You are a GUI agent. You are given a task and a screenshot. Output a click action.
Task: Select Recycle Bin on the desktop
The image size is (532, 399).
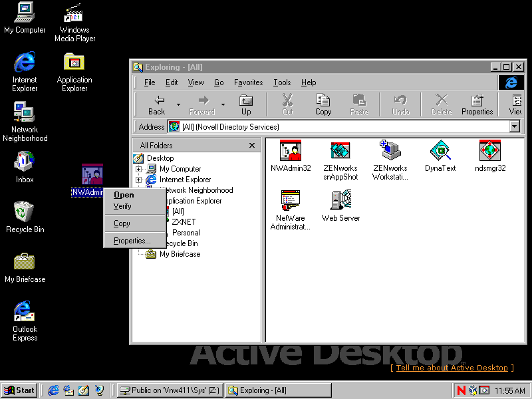pos(25,217)
